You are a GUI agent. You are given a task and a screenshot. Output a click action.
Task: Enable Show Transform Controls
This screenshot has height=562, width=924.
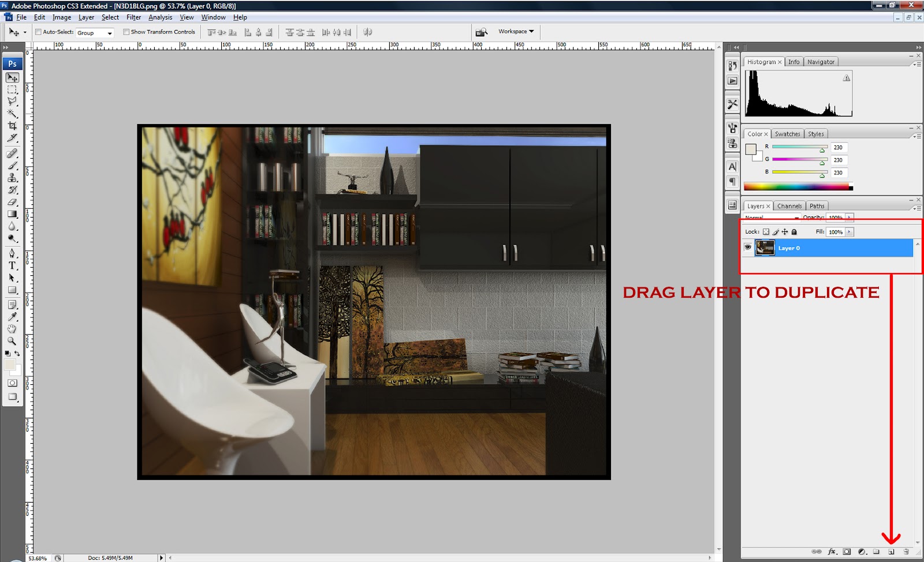tap(126, 32)
